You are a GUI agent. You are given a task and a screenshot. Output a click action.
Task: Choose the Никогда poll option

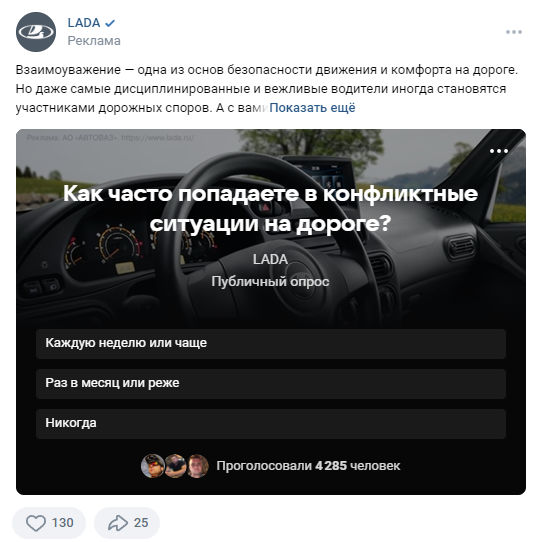(271, 424)
